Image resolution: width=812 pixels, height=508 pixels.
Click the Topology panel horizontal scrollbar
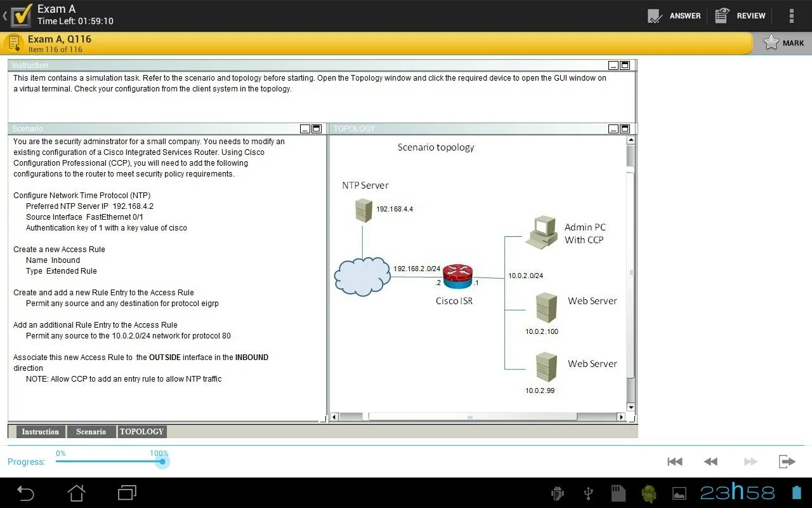click(x=469, y=417)
